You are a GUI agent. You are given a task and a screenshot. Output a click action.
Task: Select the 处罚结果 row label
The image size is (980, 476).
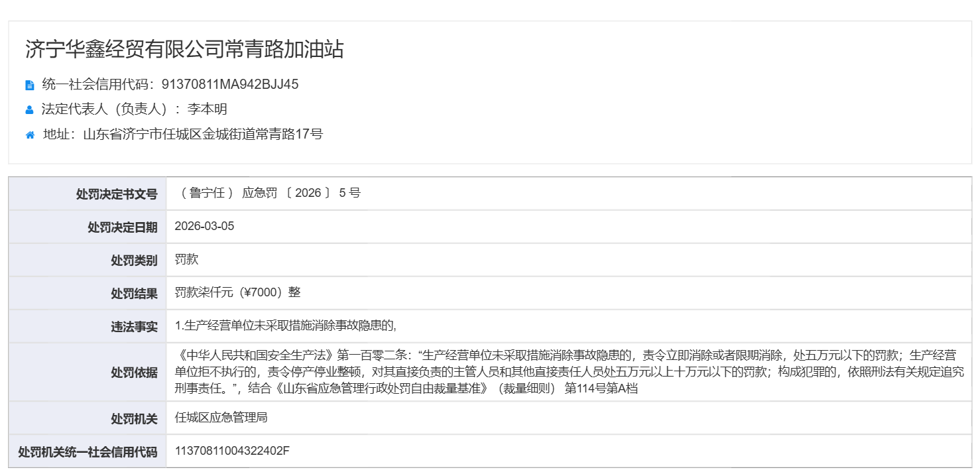(134, 294)
